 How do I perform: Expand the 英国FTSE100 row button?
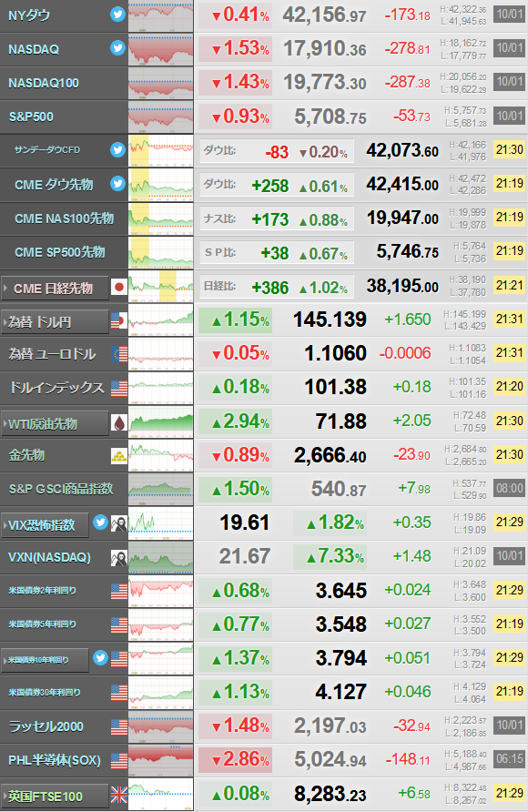tap(55, 797)
